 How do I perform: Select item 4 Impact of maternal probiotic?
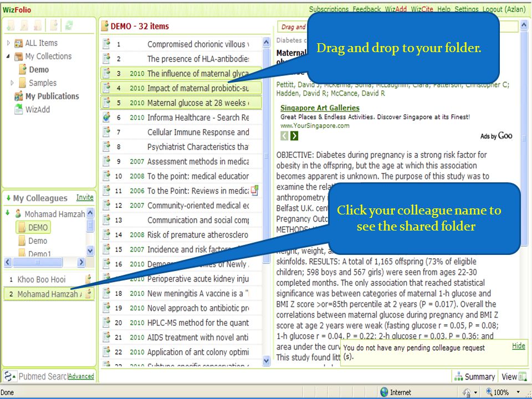[181, 88]
